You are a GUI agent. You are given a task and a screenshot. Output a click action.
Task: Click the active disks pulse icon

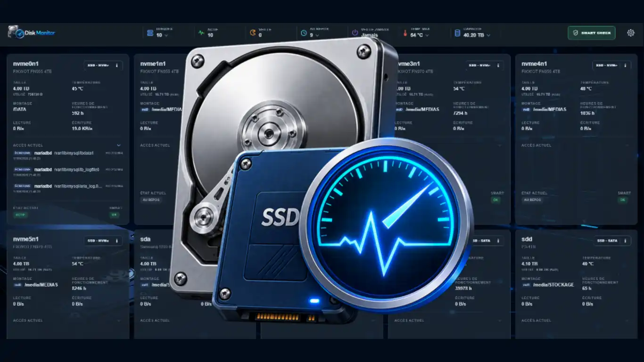201,33
